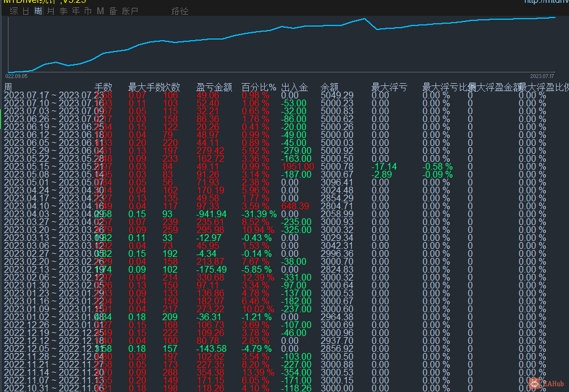Select the 日 daily statistics tab
The height and width of the screenshot is (392, 569).
(x=25, y=11)
